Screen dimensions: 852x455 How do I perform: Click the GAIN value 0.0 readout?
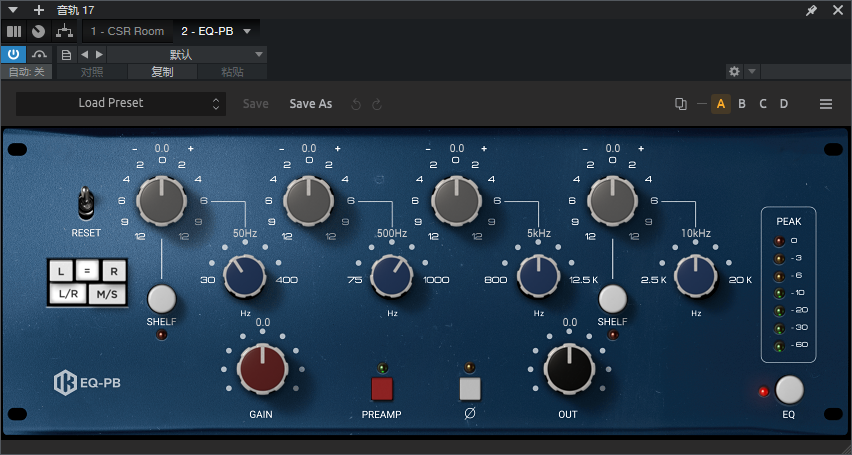click(262, 323)
